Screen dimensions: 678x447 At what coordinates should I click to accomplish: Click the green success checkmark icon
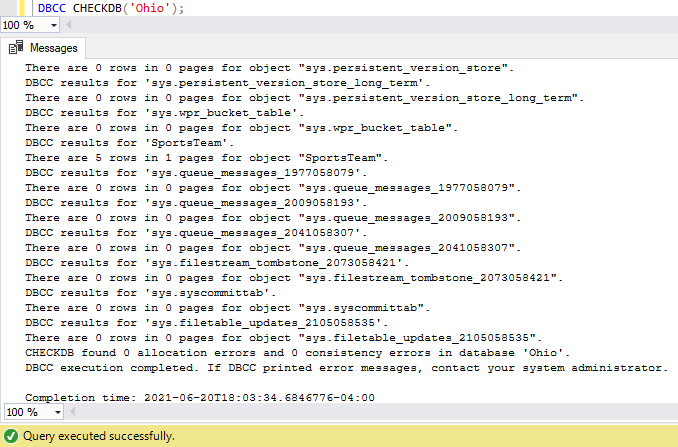pos(11,436)
